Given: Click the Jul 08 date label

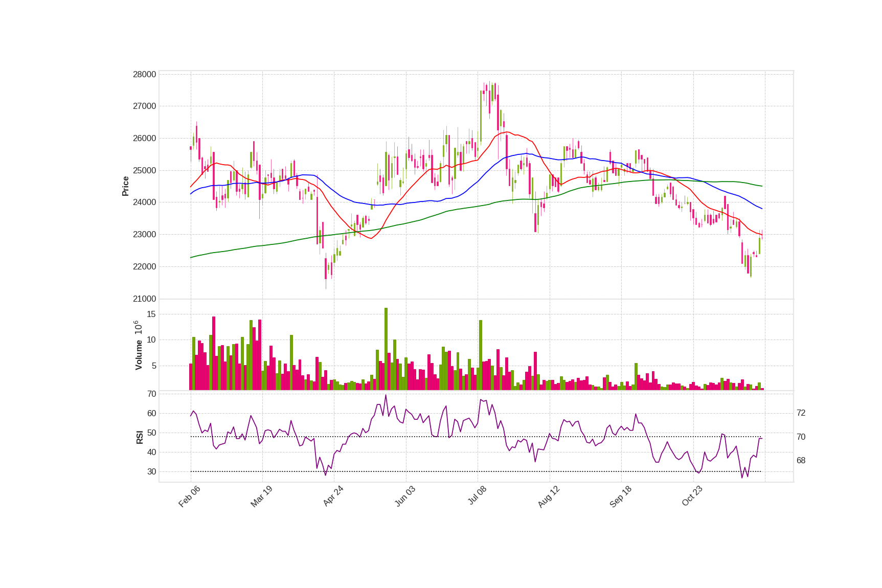Looking at the screenshot, I should click(x=477, y=495).
